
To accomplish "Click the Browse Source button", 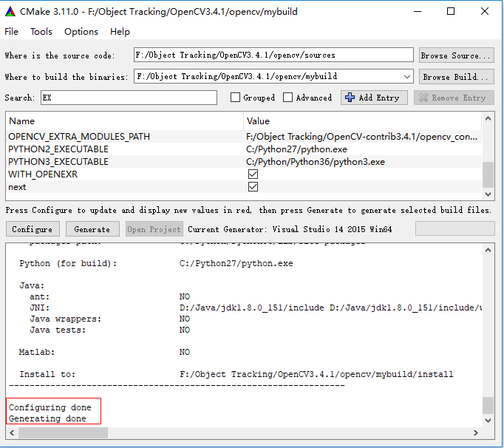I will tap(456, 55).
